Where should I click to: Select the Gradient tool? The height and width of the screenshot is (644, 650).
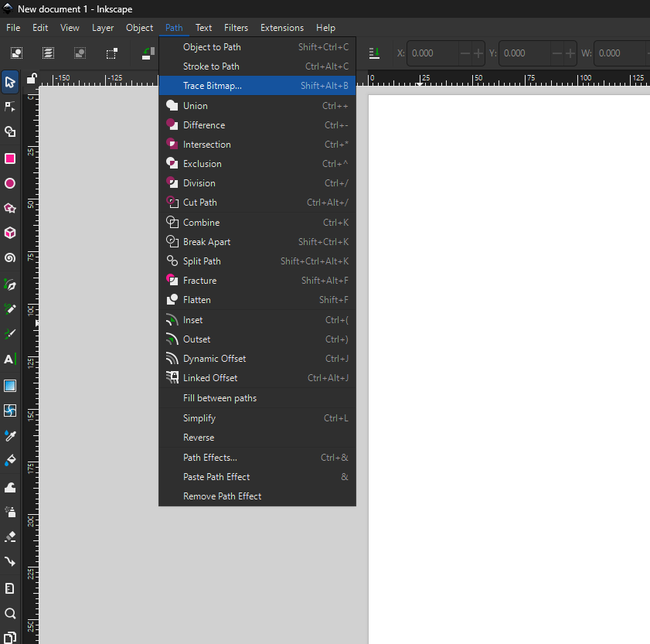(10, 386)
